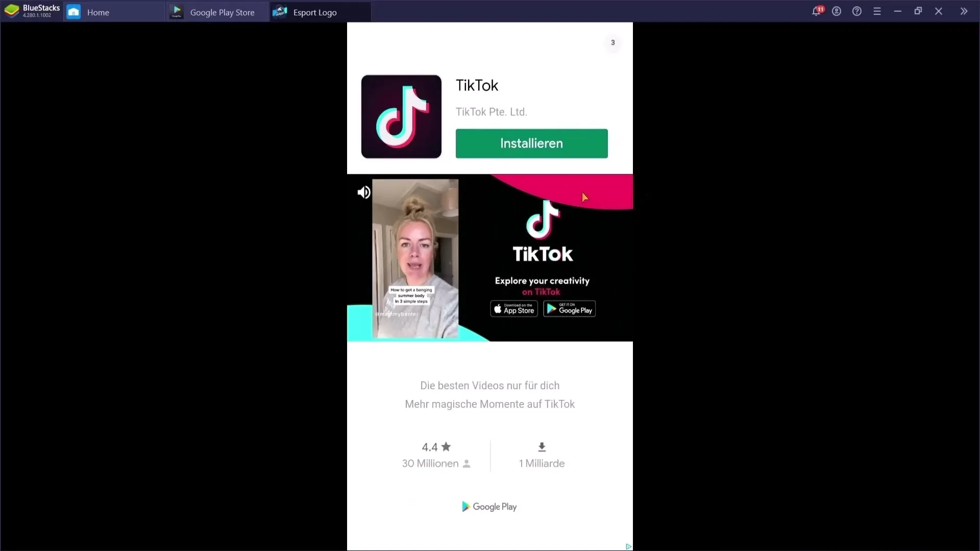
Task: Toggle the App Store download button
Action: click(513, 309)
